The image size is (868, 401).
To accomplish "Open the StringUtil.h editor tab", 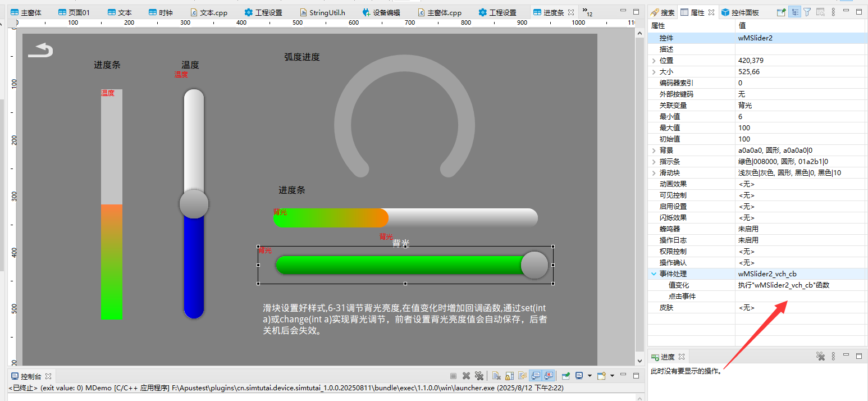I will coord(323,12).
